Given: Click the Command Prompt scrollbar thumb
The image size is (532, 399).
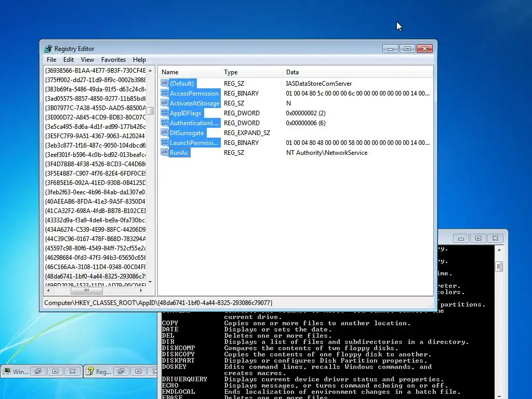Looking at the screenshot, I should (499, 267).
